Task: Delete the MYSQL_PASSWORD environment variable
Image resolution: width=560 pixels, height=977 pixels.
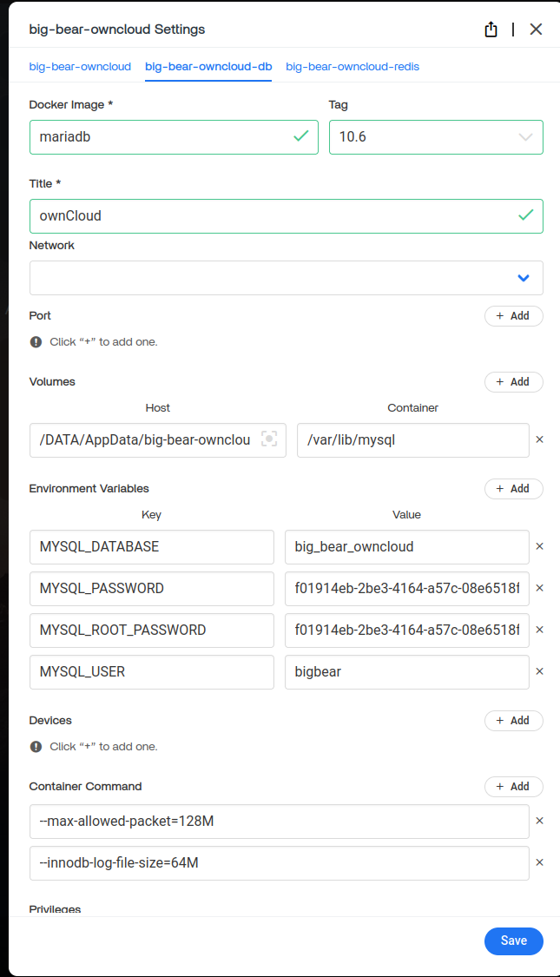Action: (539, 589)
